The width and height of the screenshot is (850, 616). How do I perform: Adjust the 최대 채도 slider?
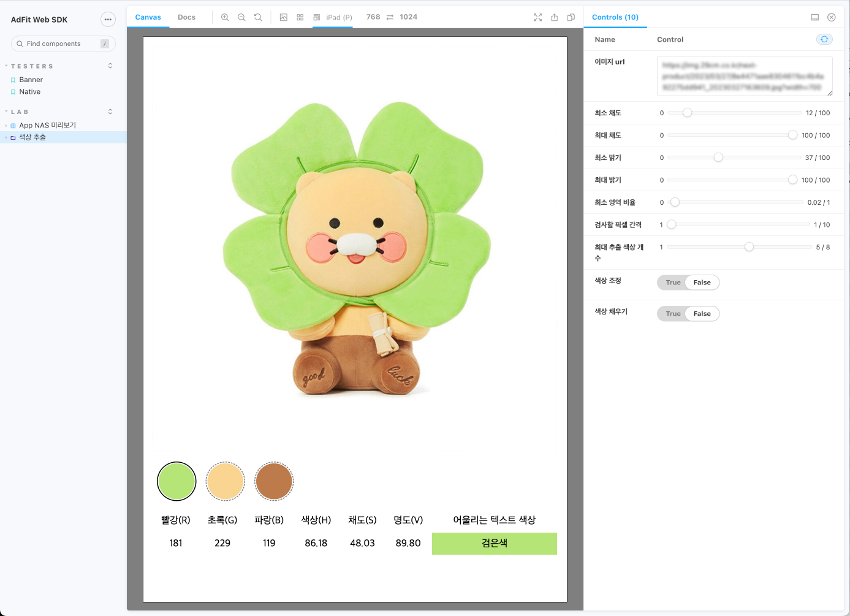732,135
